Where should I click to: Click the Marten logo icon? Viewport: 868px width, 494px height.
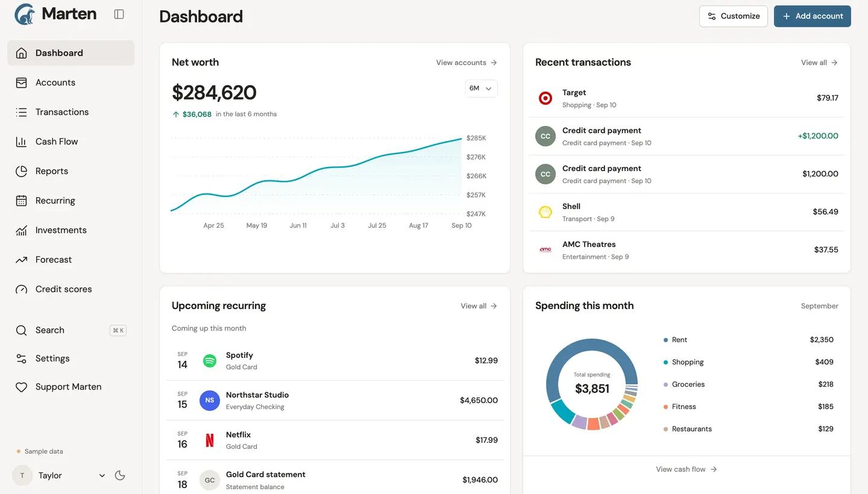25,14
